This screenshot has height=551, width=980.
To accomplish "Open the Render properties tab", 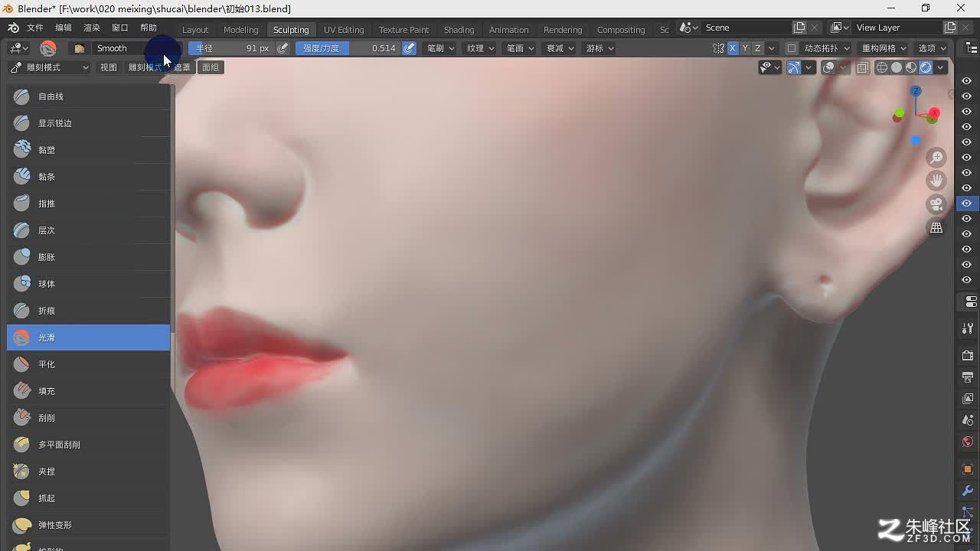I will [x=968, y=357].
